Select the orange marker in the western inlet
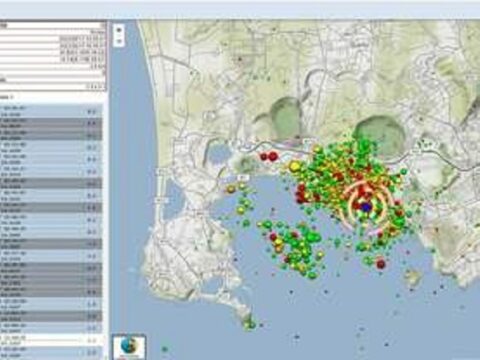The height and width of the screenshot is (360, 480). tap(231, 189)
